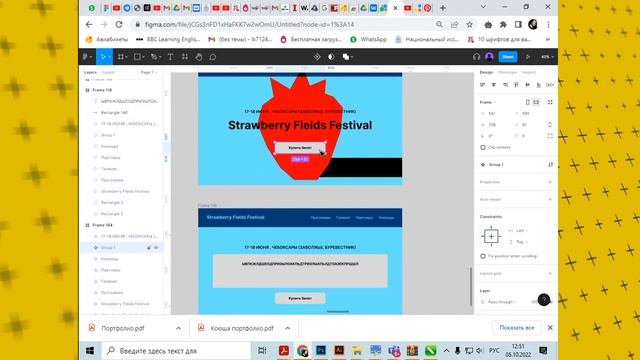The height and width of the screenshot is (360, 640).
Task: Close the downloads bar
Action: pyautogui.click(x=550, y=328)
